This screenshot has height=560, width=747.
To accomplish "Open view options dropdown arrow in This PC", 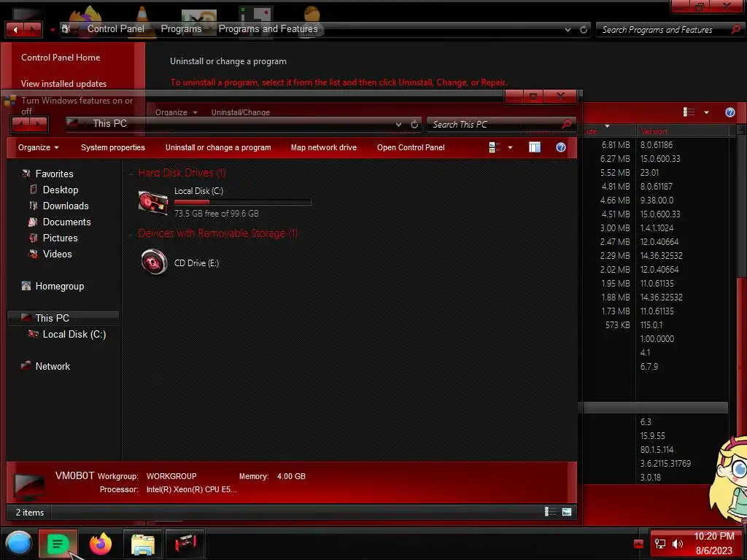I will [x=510, y=147].
